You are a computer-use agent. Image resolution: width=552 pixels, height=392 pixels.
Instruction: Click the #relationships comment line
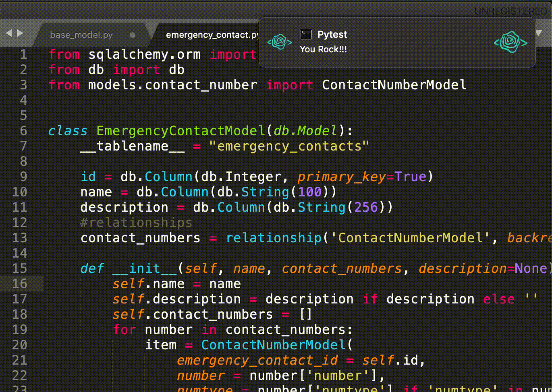[x=136, y=223]
